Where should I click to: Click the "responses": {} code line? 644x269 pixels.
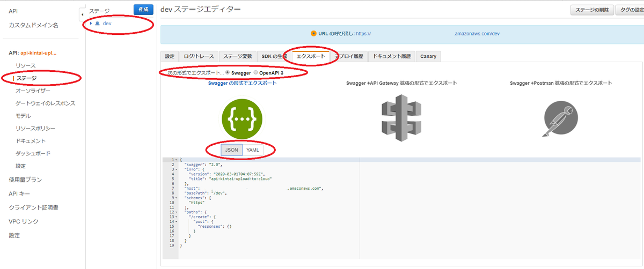click(x=216, y=227)
